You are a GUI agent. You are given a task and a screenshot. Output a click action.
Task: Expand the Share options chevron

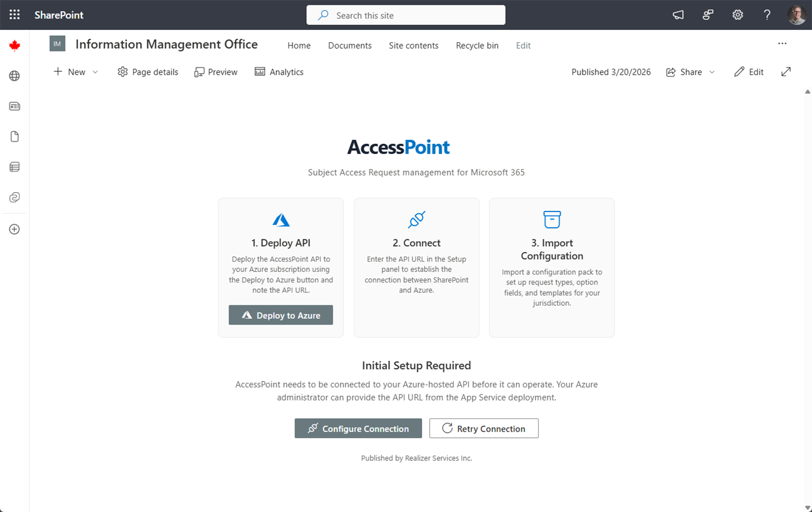coord(713,72)
